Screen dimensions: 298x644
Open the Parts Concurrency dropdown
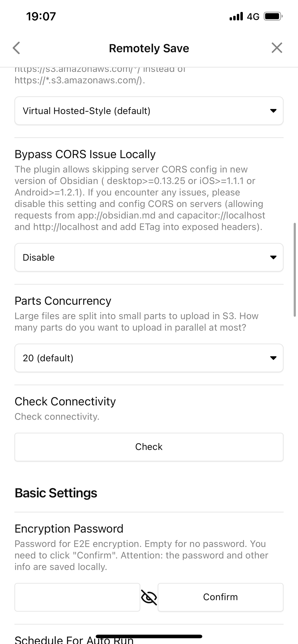149,358
